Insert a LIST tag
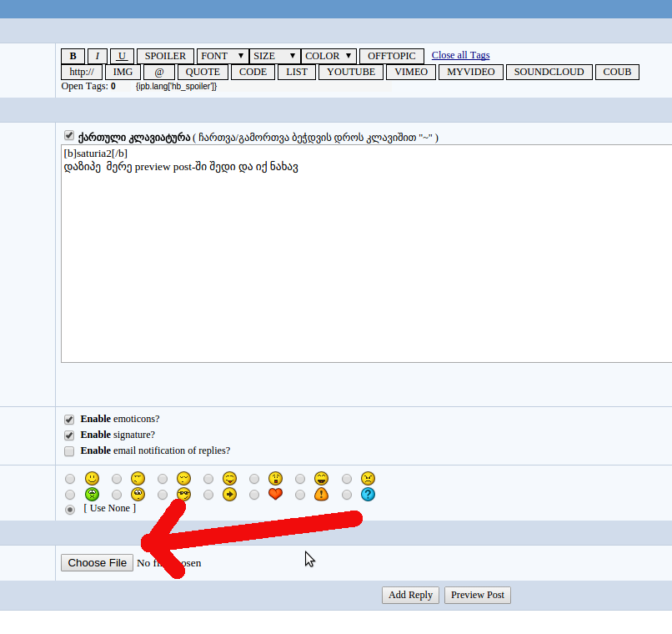The height and width of the screenshot is (634, 672). click(x=297, y=72)
